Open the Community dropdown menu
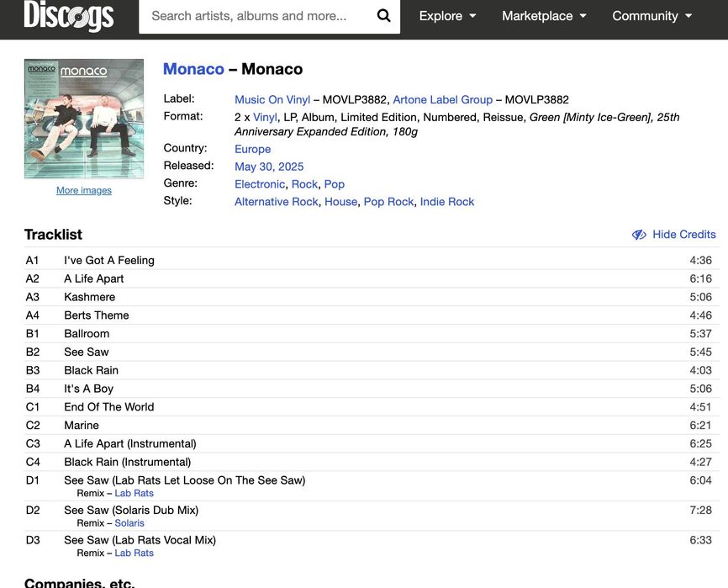This screenshot has width=728, height=588. pyautogui.click(x=652, y=16)
